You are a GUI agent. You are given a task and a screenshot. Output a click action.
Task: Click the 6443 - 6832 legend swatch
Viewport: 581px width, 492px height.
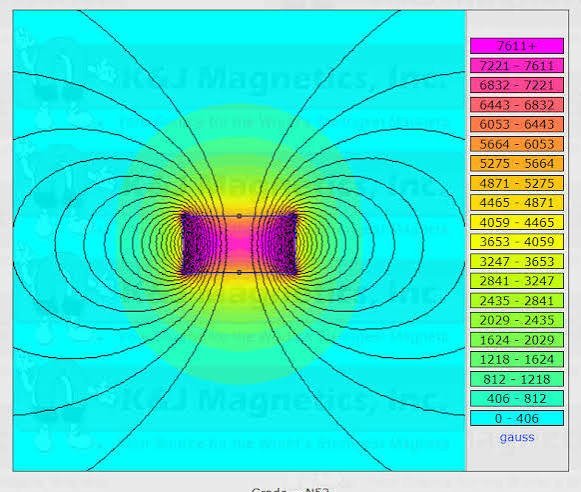pyautogui.click(x=517, y=105)
